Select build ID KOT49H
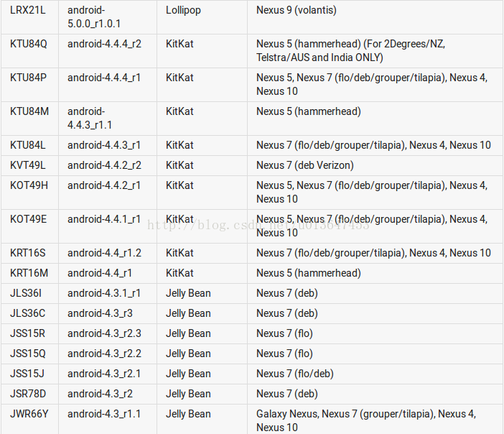The height and width of the screenshot is (434, 504). [x=29, y=185]
